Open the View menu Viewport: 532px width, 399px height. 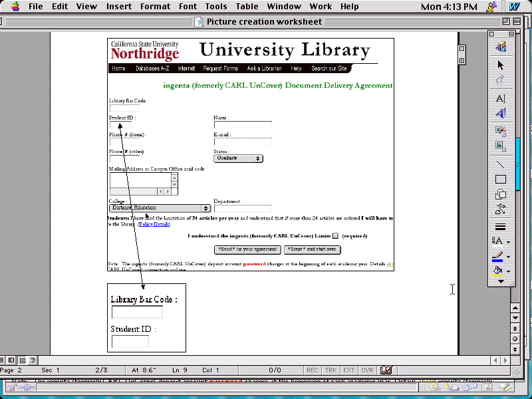(x=86, y=7)
